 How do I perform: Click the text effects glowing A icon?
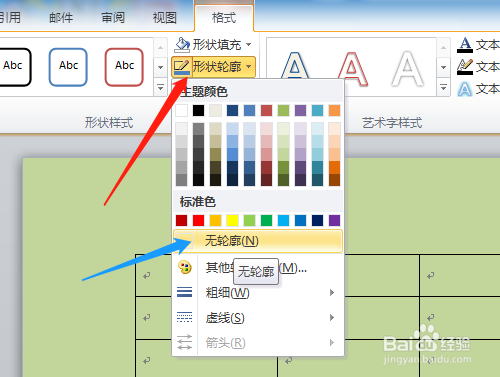[x=465, y=89]
